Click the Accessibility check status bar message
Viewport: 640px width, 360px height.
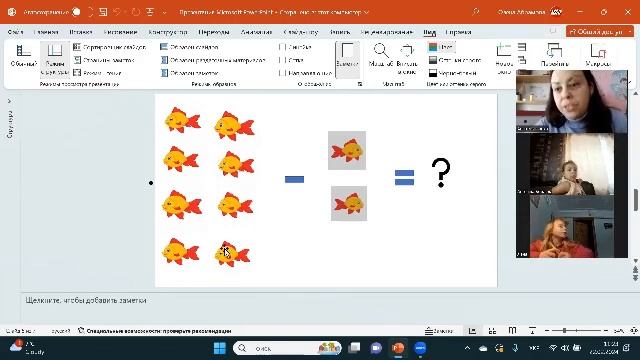click(x=154, y=331)
